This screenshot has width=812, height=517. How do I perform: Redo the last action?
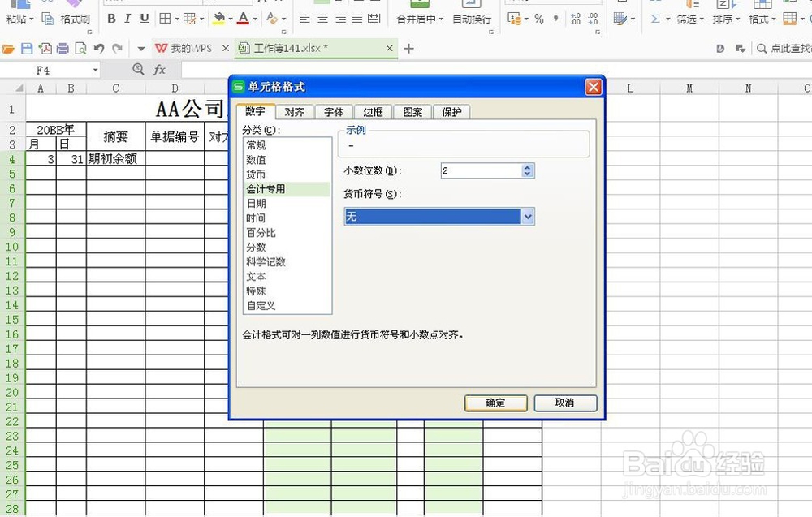[118, 49]
